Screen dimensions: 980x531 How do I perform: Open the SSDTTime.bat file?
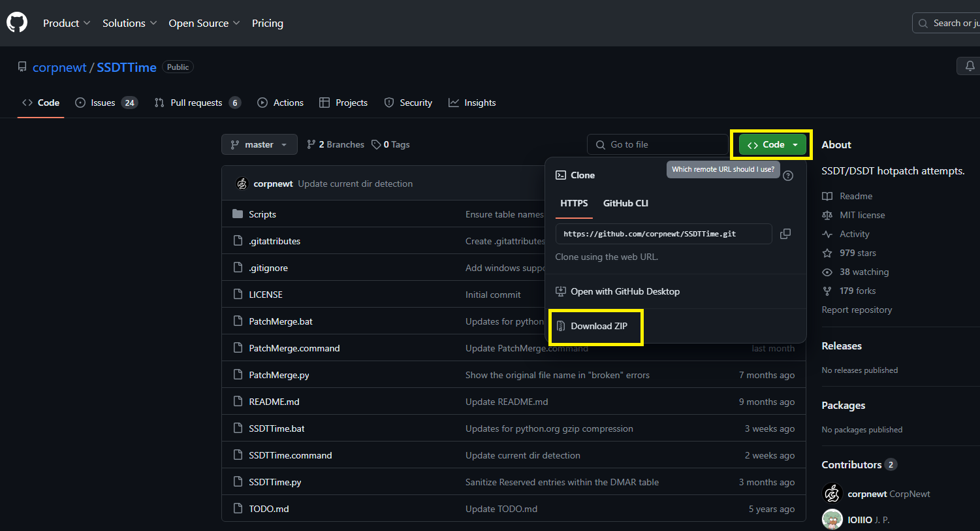tap(277, 428)
